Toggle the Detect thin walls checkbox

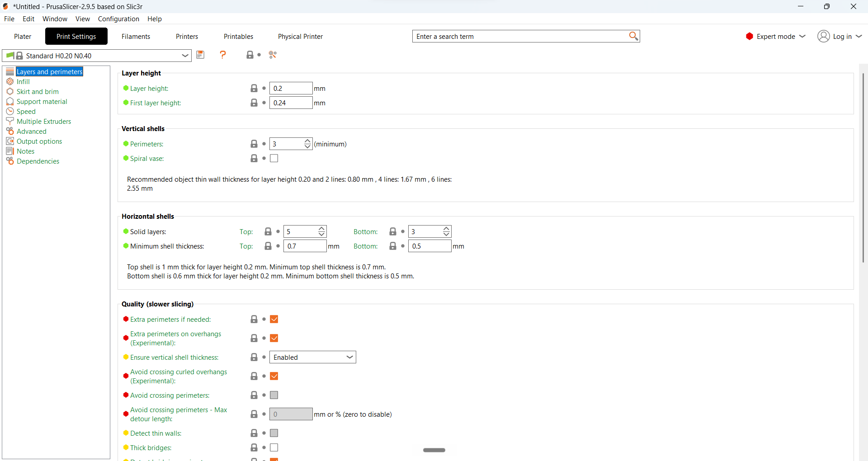274,433
